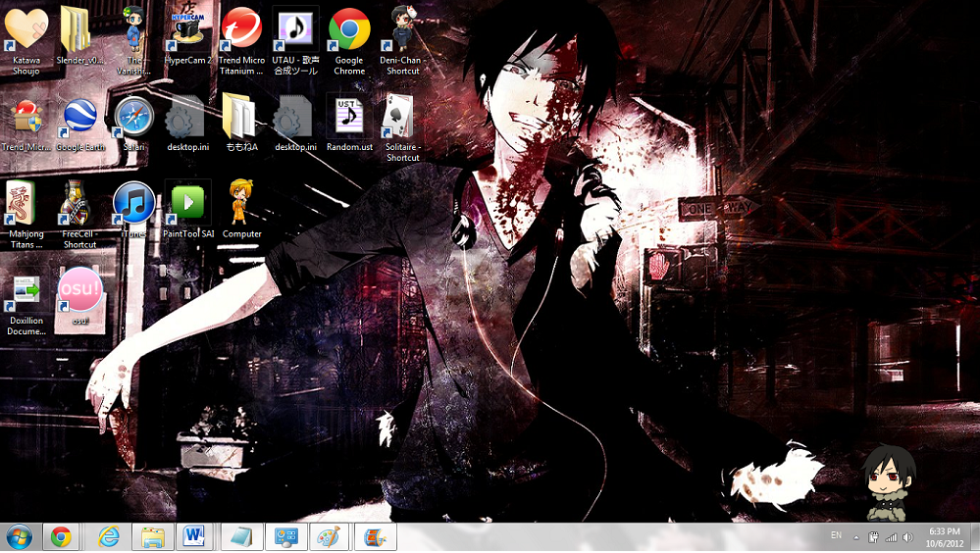Open the Windows Start menu orb
Screen dimensions: 980x553
(x=20, y=537)
